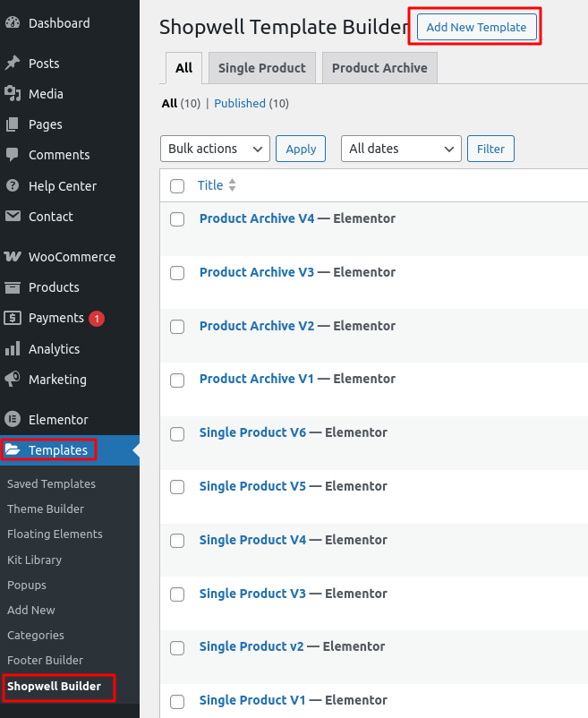Click the Analytics bar chart icon
The height and width of the screenshot is (718, 588).
(13, 348)
